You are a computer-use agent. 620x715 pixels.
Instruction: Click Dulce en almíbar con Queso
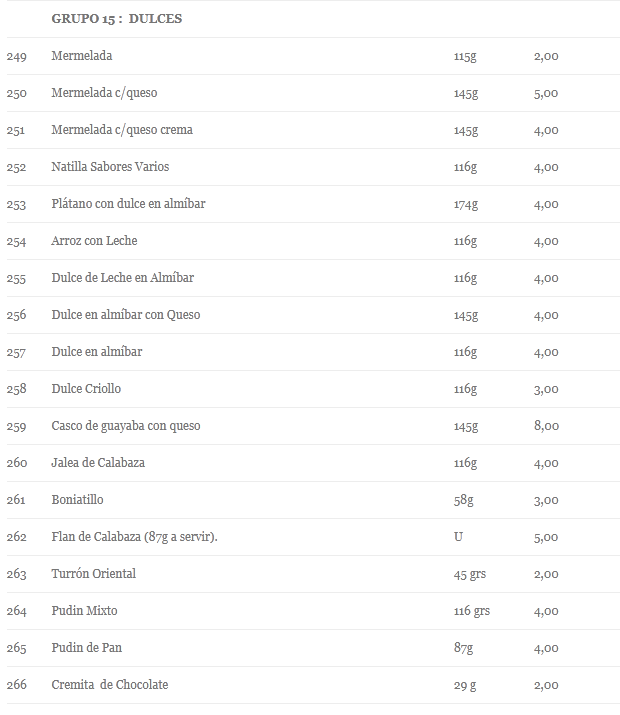point(126,315)
